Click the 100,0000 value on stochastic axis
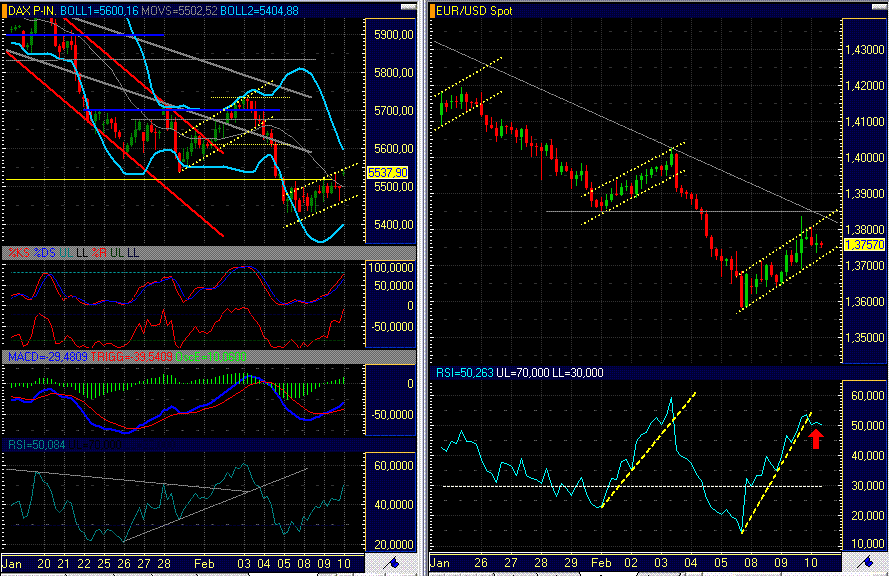This screenshot has width=889, height=576. (x=391, y=268)
